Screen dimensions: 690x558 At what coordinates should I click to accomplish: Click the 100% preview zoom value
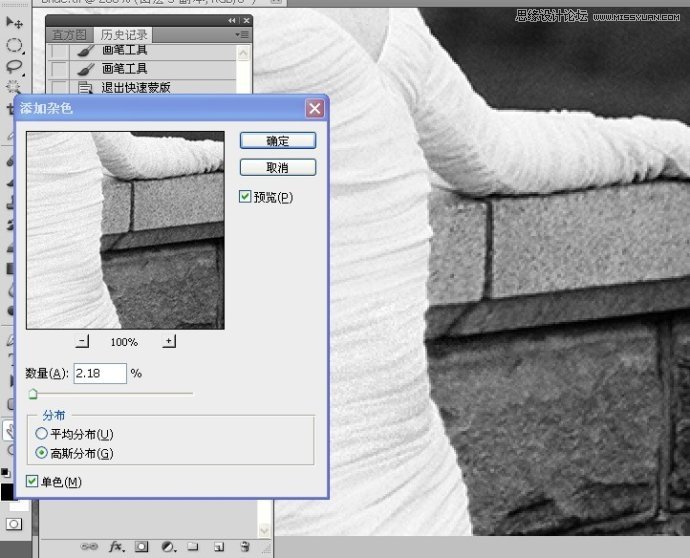(124, 342)
